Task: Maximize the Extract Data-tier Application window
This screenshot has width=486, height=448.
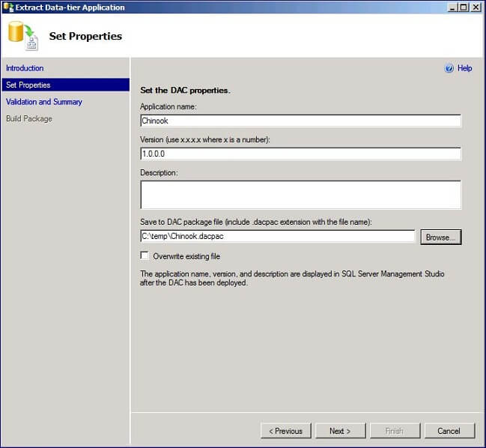Action: [x=464, y=7]
